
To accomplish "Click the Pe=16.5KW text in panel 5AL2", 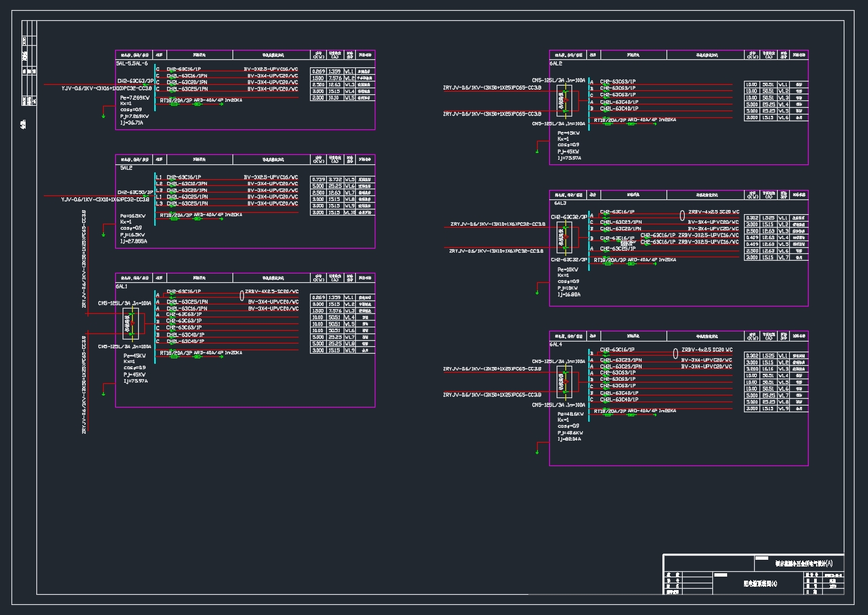I will point(133,216).
